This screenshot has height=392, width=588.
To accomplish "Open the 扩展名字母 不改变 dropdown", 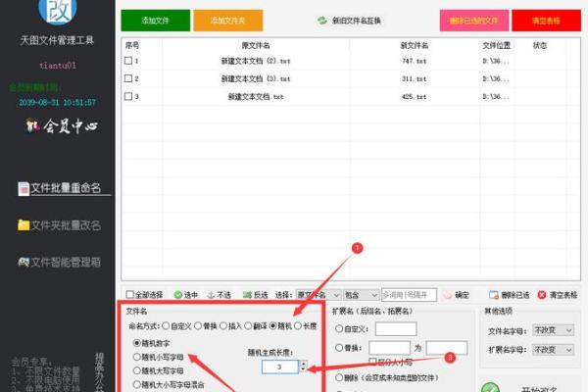I will (x=553, y=350).
